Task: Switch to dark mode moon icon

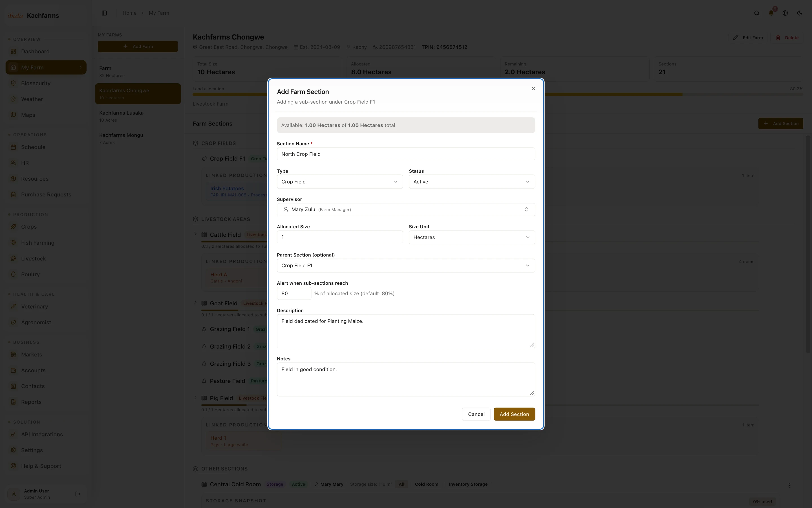Action: pos(800,13)
